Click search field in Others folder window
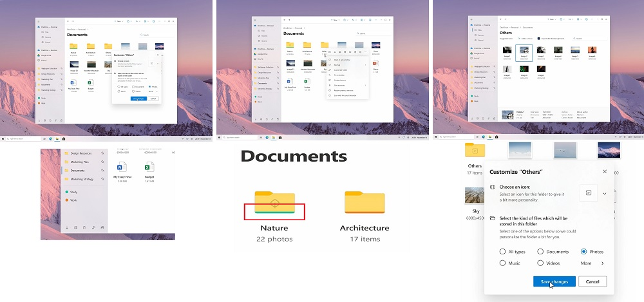Screen dimensions: 644x302 pyautogui.click(x=590, y=39)
